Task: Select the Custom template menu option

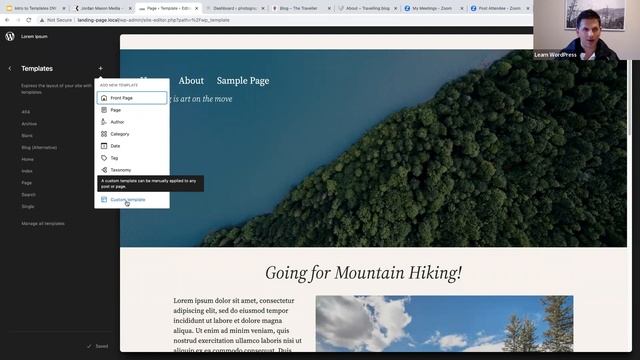Action: point(132,200)
